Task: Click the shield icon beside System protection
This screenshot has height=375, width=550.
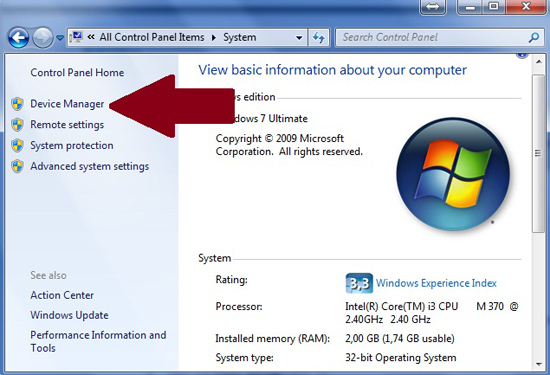Action: (17, 145)
